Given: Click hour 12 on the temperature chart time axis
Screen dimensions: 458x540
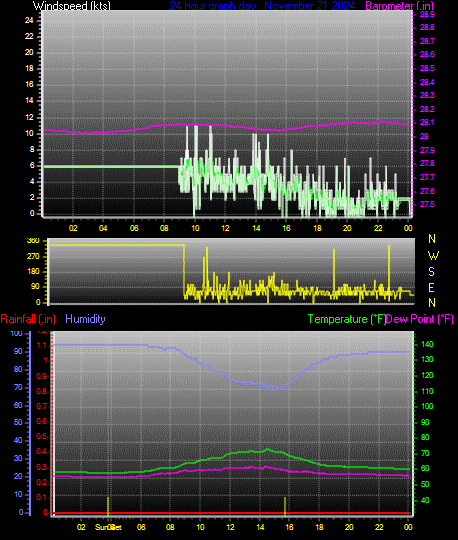Looking at the screenshot, I should pyautogui.click(x=230, y=527).
